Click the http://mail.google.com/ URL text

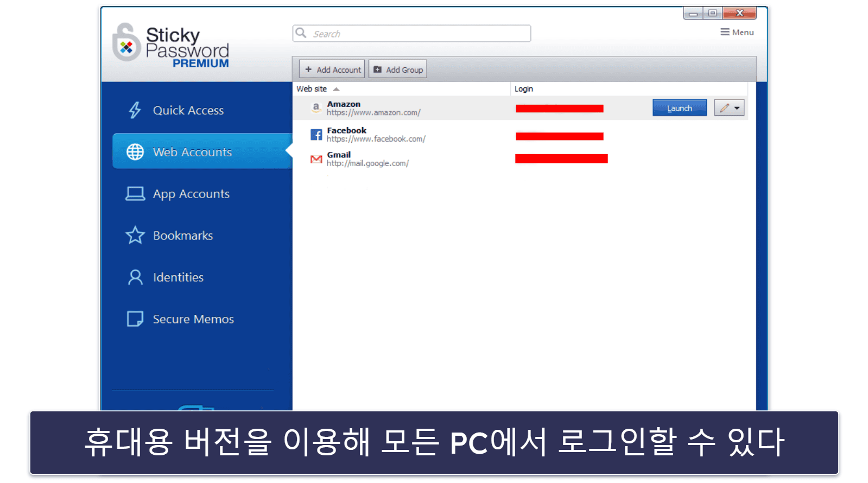click(x=368, y=163)
